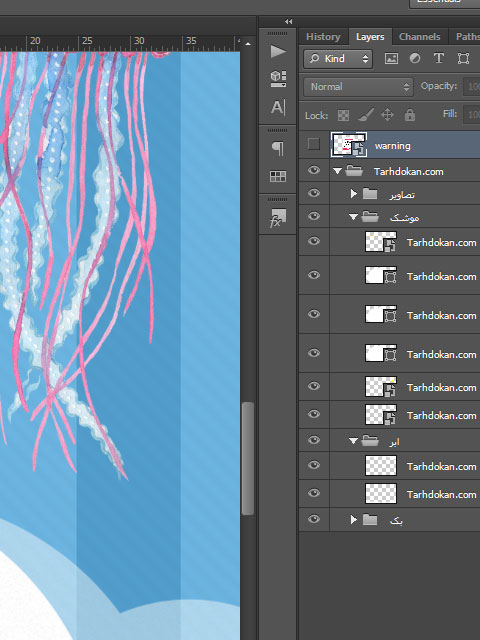Click the بک group's folder icon

tap(370, 520)
